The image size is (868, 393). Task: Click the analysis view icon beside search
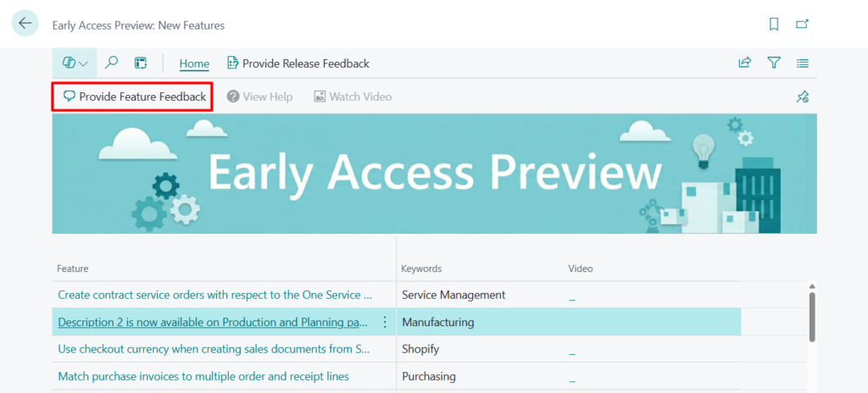pyautogui.click(x=141, y=63)
